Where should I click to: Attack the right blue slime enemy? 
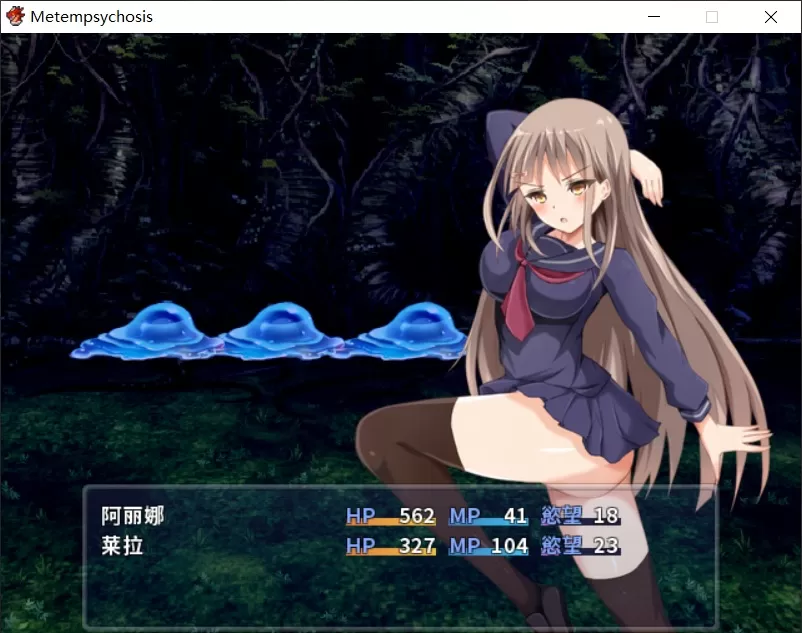tap(411, 331)
